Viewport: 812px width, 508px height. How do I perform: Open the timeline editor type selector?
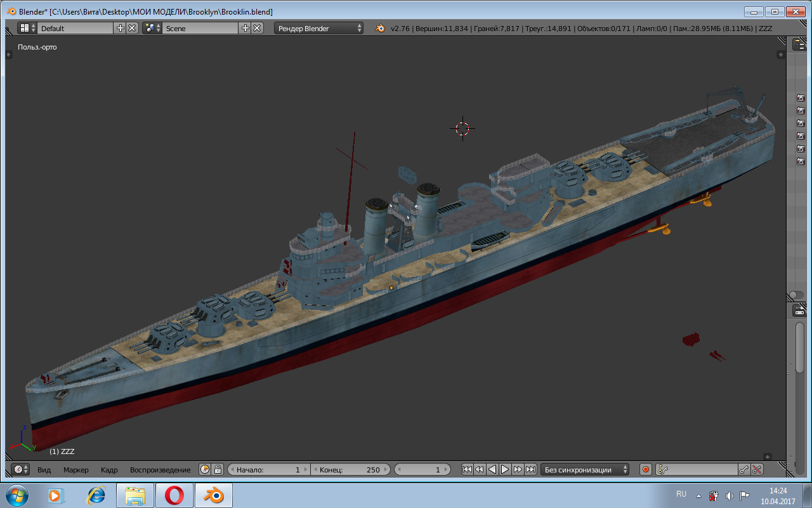(x=21, y=470)
